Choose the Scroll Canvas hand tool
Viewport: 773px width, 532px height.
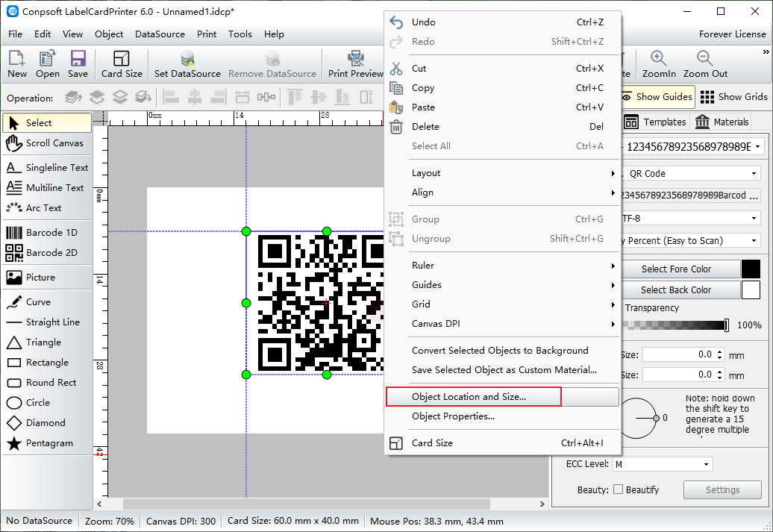[x=47, y=143]
